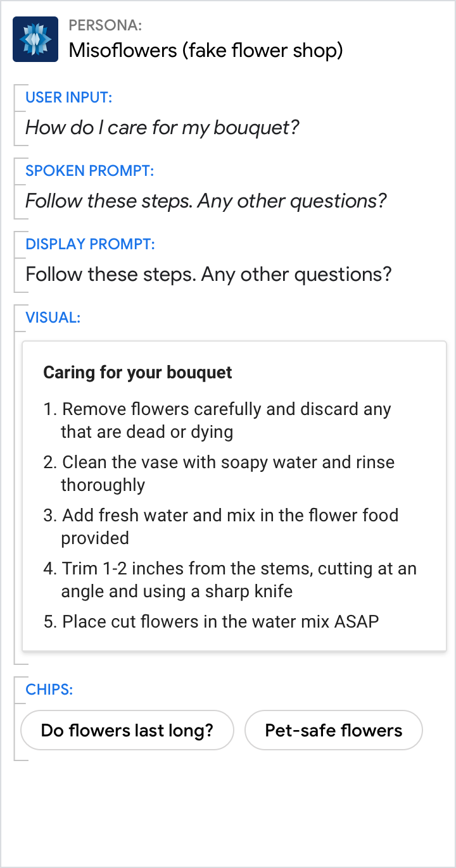Select the "Misoflowers (fake flower shop)" name
456x868 pixels.
[205, 50]
